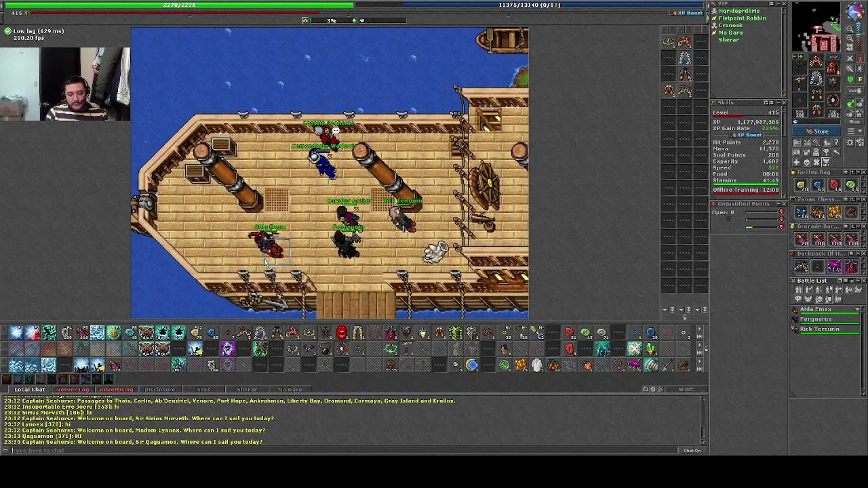The image size is (868, 488).
Task: Click the armor equipment slot
Action: point(816,77)
